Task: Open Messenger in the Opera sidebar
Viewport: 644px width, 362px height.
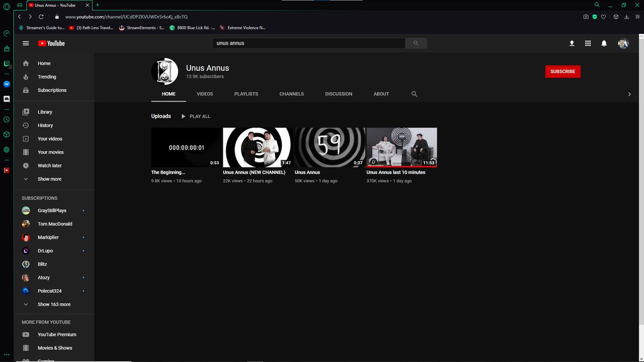Action: pyautogui.click(x=6, y=84)
